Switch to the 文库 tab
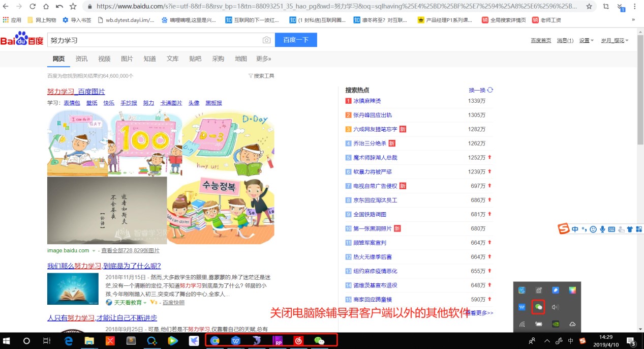Viewport: 644px width, 349px height. [173, 59]
